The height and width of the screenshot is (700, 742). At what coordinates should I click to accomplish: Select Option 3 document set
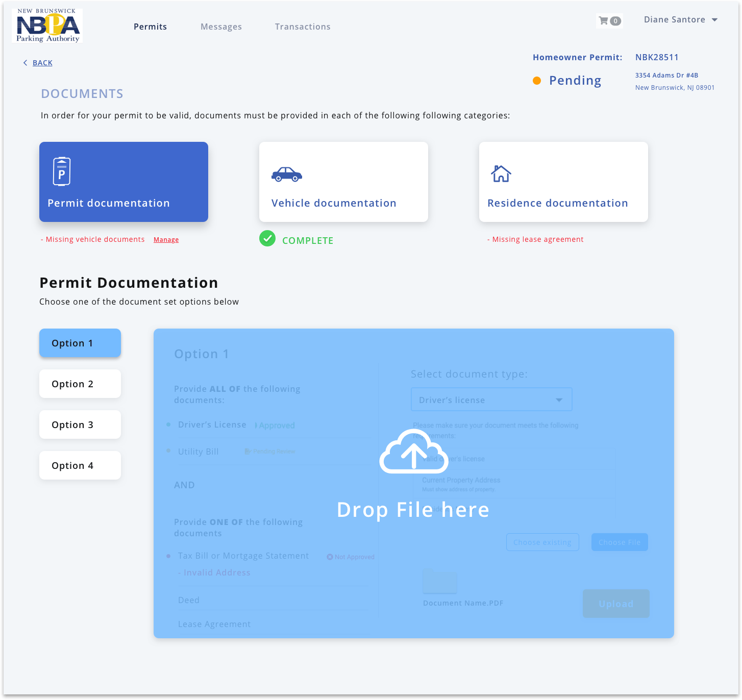pos(80,424)
